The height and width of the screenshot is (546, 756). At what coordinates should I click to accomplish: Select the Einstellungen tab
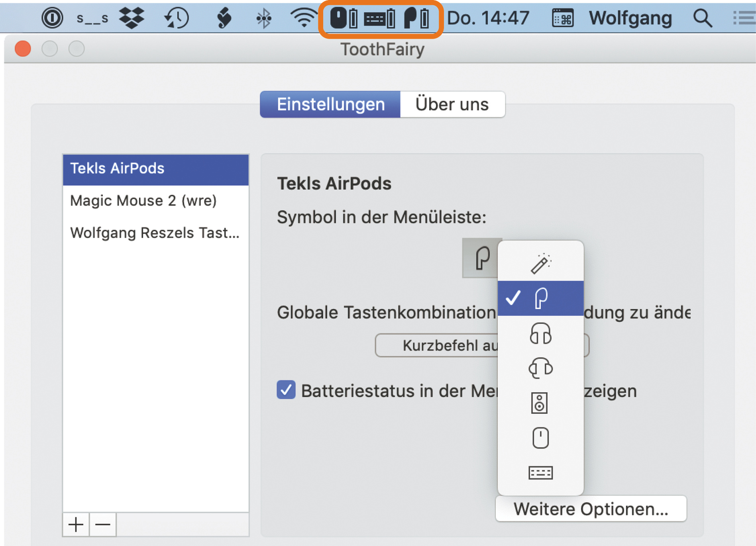(x=330, y=104)
